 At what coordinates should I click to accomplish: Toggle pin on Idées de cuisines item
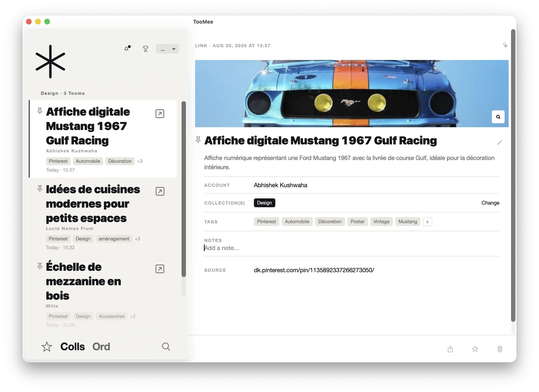tap(40, 189)
